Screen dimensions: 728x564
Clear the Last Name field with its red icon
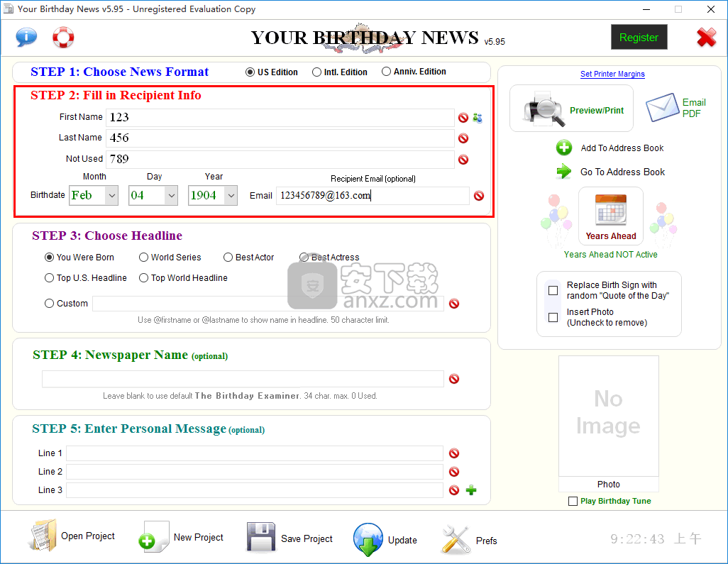pyautogui.click(x=463, y=138)
